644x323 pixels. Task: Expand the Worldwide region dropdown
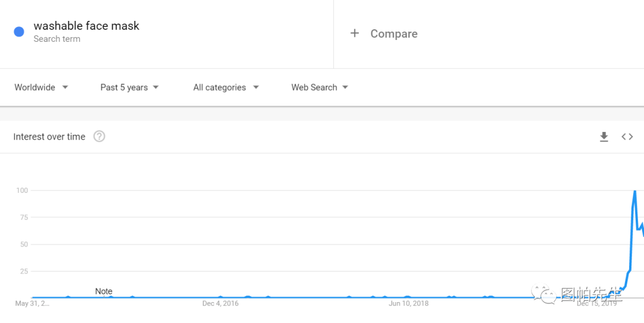[x=41, y=87]
